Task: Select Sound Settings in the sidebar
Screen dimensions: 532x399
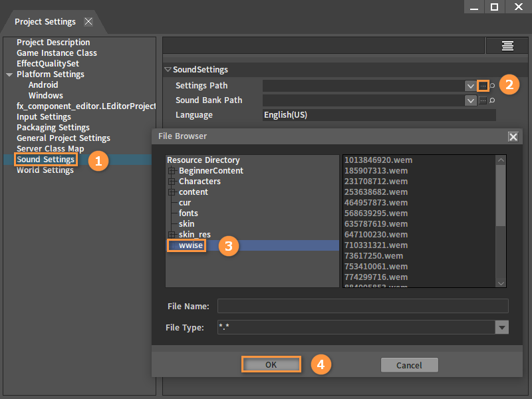Action: 45,160
